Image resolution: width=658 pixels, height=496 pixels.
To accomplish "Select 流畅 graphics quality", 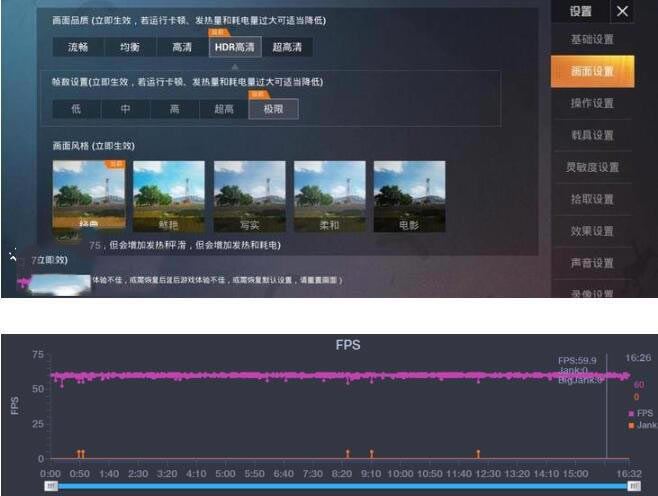I will (78, 47).
